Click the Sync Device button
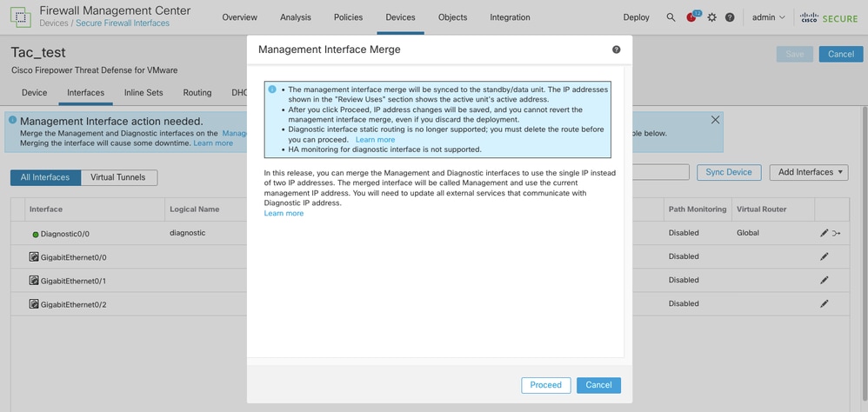The width and height of the screenshot is (868, 412). (x=729, y=172)
